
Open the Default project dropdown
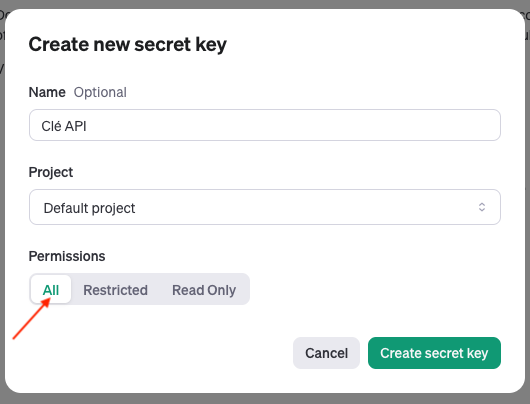point(265,207)
